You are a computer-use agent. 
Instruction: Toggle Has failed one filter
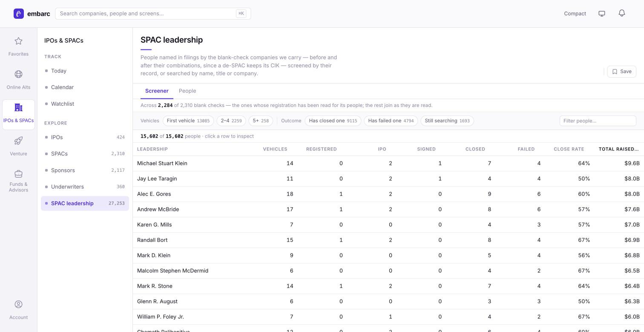(391, 121)
